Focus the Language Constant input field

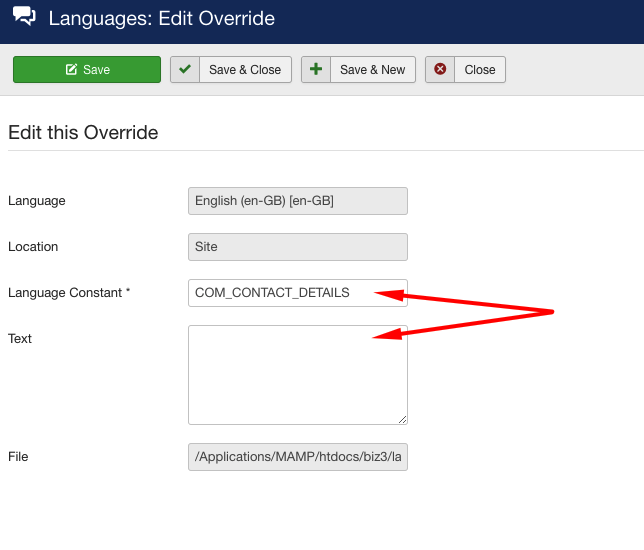[x=297, y=293]
